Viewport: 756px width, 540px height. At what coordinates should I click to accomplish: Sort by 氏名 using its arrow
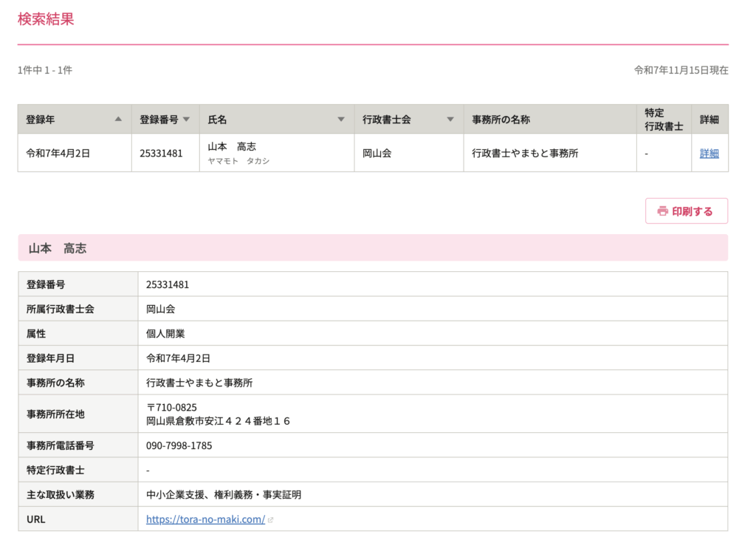click(341, 119)
